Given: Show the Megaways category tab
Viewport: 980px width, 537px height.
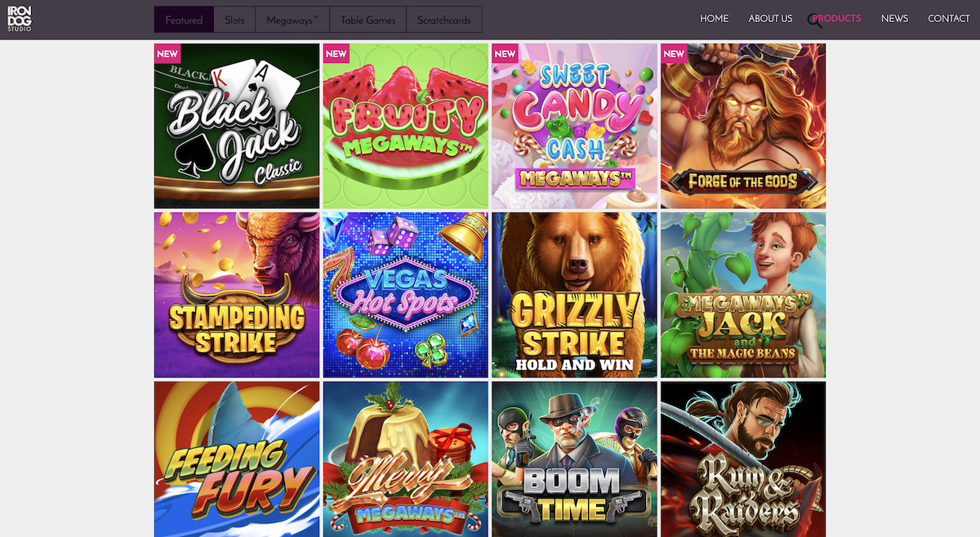Looking at the screenshot, I should (x=292, y=20).
